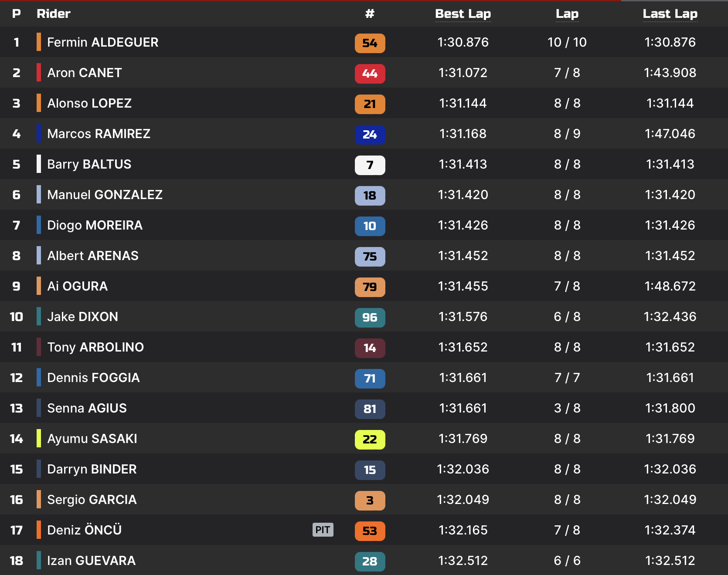Click the position P column header
728x575 pixels.
(17, 14)
